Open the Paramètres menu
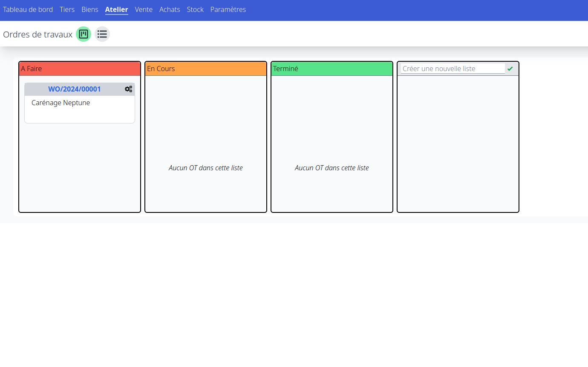Image resolution: width=588 pixels, height=367 pixels. (x=228, y=9)
